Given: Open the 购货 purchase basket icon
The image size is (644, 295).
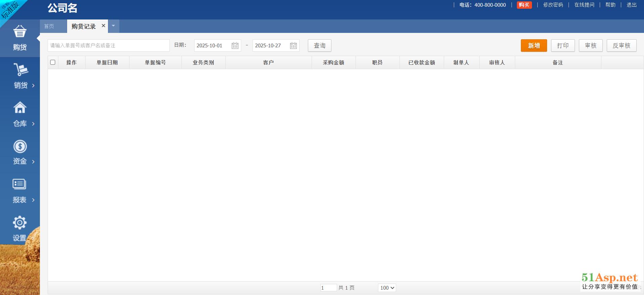Looking at the screenshot, I should (20, 32).
